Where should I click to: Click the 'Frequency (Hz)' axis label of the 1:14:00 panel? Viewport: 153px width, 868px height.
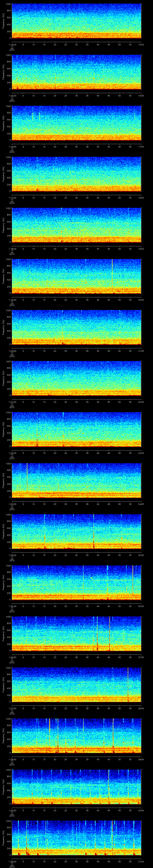(x=3, y=21)
